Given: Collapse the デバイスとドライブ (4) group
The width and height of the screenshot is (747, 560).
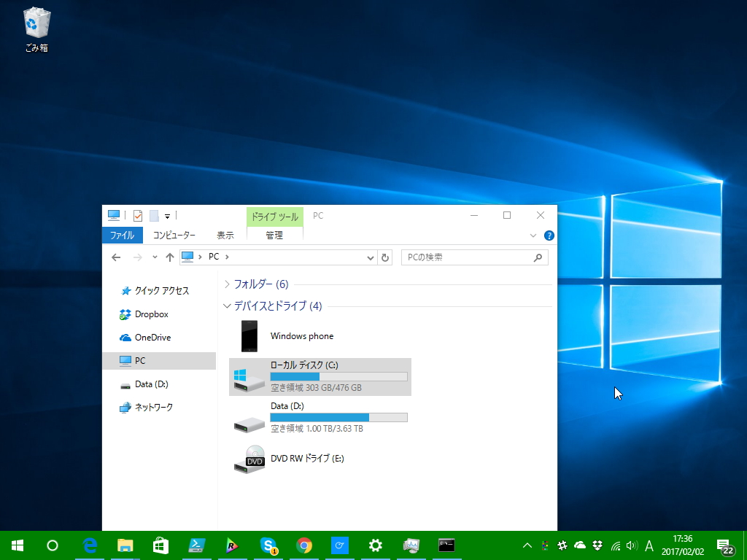Looking at the screenshot, I should [x=228, y=306].
